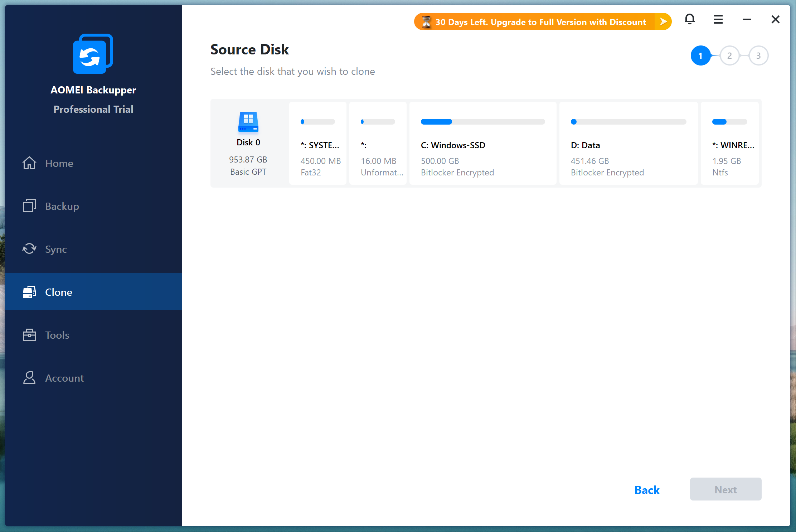The height and width of the screenshot is (532, 796).
Task: Click the Next button
Action: [x=725, y=489]
